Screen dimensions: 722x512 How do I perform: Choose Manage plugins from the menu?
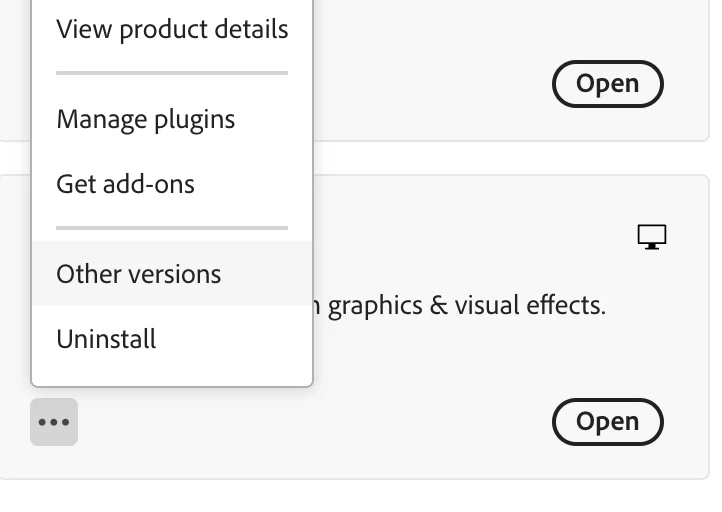pos(146,119)
